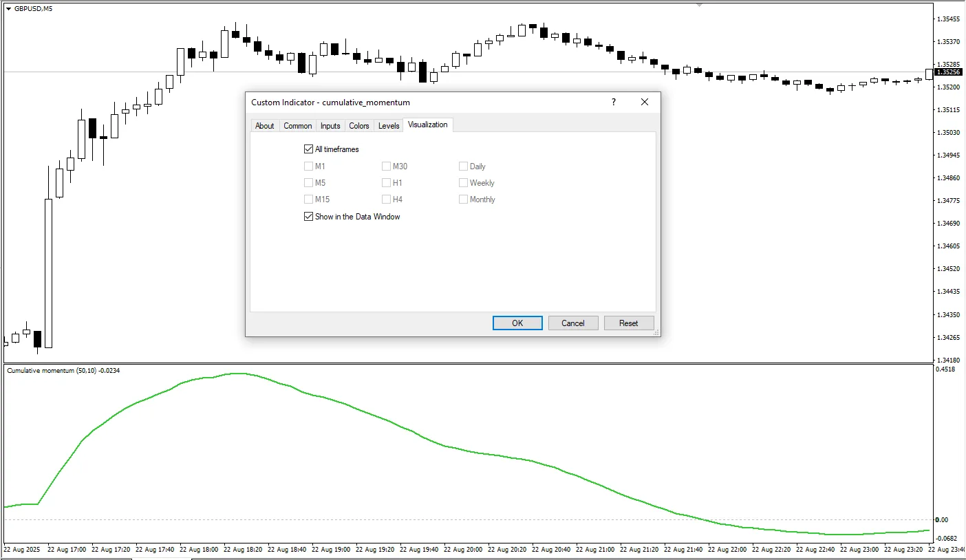Open the help icon on the dialog
Screen dimensions: 966x560
click(613, 102)
